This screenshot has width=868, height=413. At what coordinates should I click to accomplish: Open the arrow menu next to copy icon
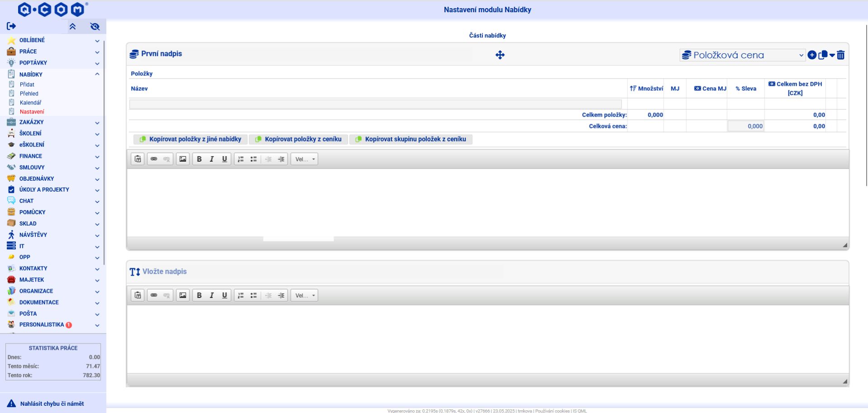[x=832, y=56]
